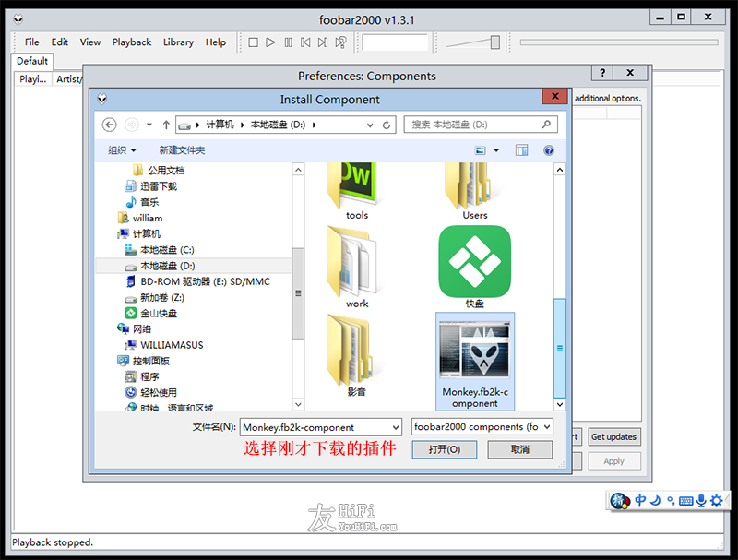Open the 组织 menu
The image size is (738, 560).
(x=122, y=150)
